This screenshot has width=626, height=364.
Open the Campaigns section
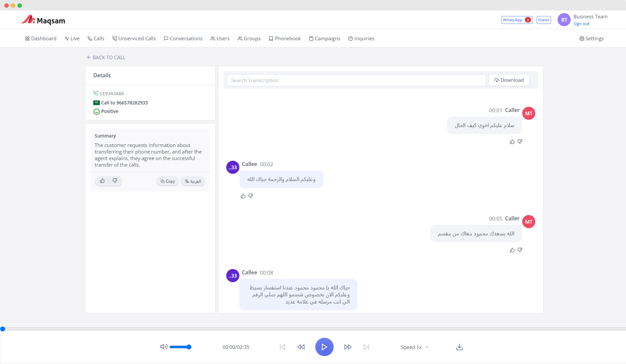(x=324, y=38)
